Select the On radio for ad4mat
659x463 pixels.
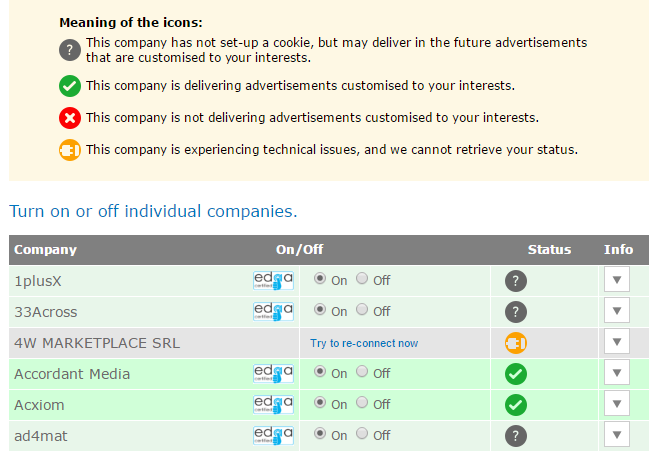tap(320, 433)
